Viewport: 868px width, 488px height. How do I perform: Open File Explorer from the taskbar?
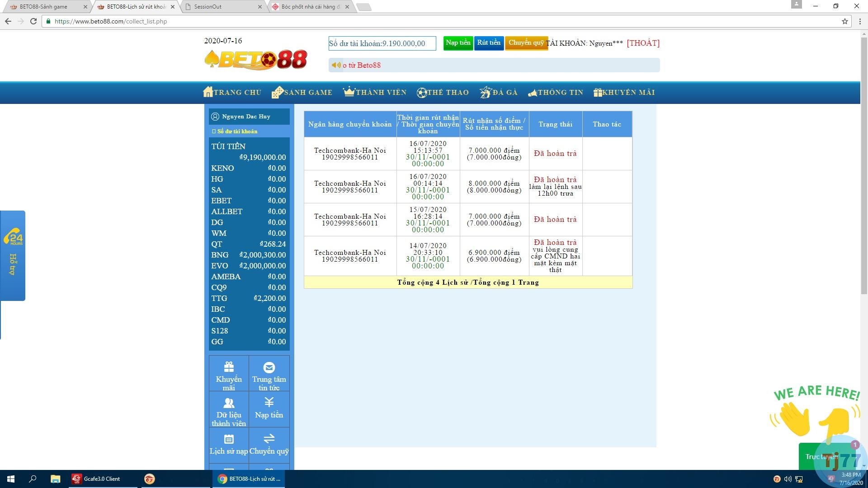click(55, 479)
